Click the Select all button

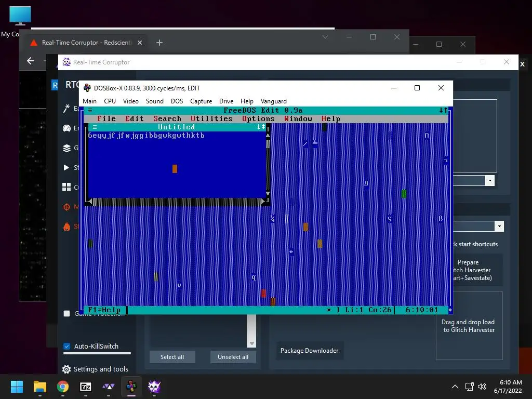[x=172, y=357]
